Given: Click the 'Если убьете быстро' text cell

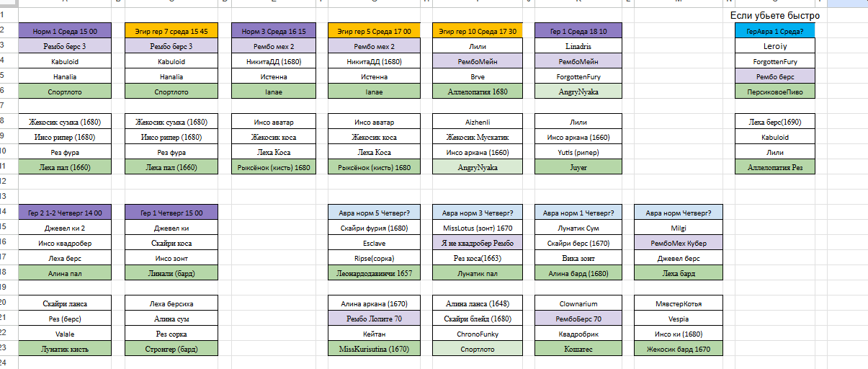Looking at the screenshot, I should [775, 16].
